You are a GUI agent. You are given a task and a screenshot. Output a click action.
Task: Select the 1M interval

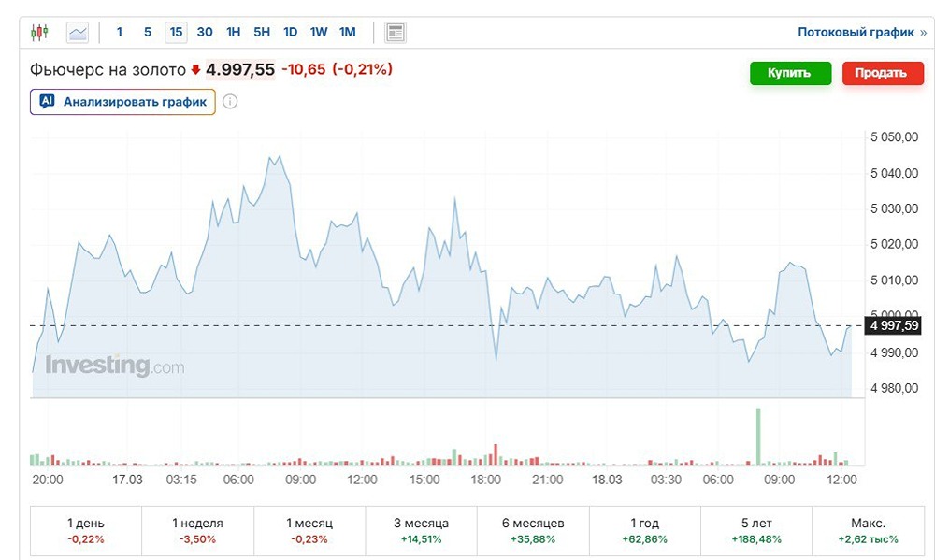coord(348,32)
